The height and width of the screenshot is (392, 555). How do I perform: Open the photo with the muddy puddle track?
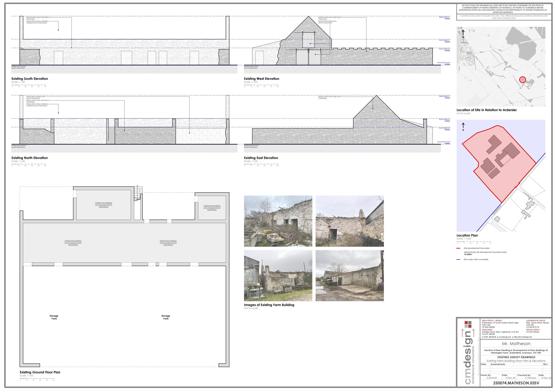tap(350, 276)
